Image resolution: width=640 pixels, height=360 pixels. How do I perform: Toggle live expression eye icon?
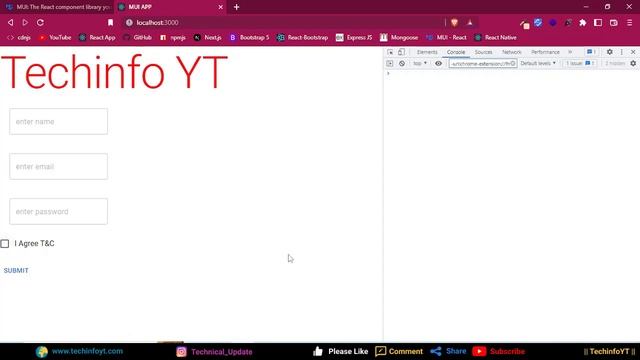pyautogui.click(x=438, y=64)
